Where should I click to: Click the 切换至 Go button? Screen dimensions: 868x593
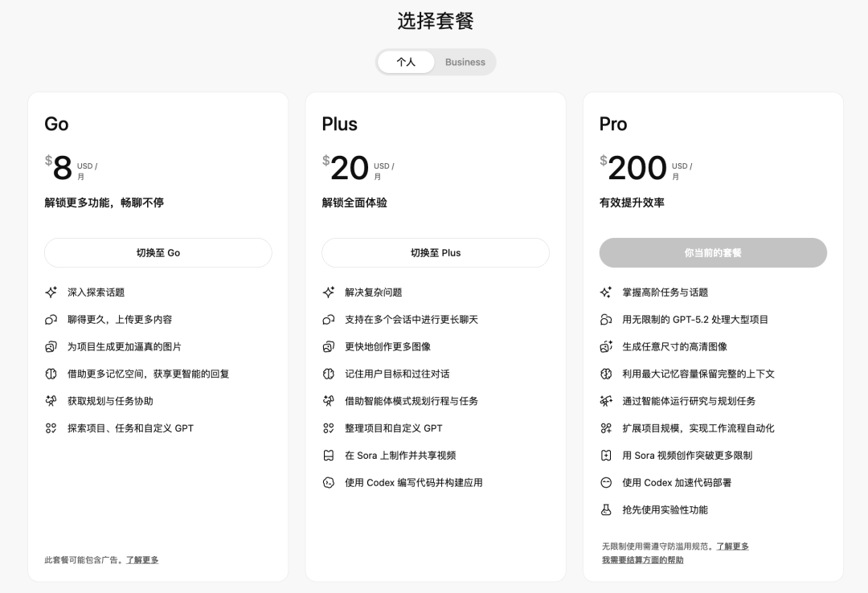coord(158,253)
